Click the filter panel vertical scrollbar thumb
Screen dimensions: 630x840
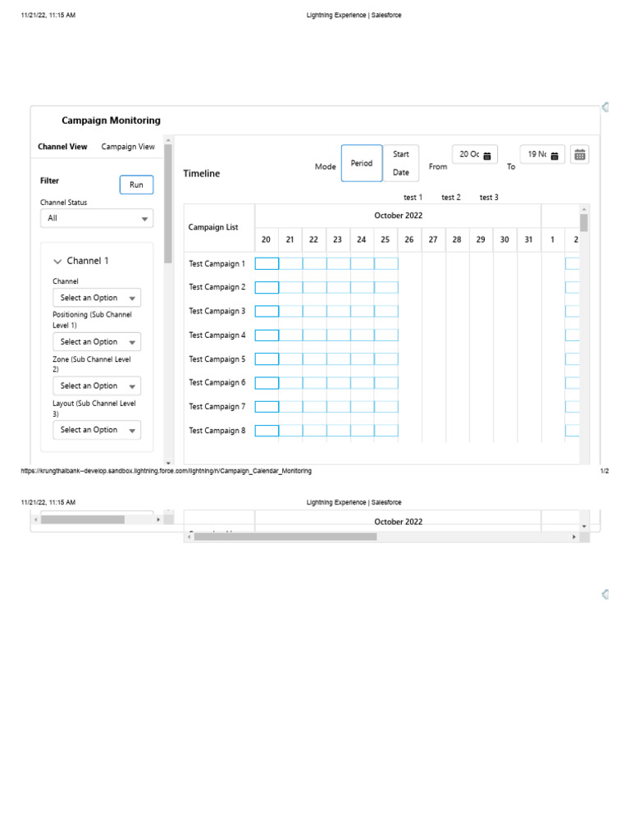pyautogui.click(x=168, y=203)
